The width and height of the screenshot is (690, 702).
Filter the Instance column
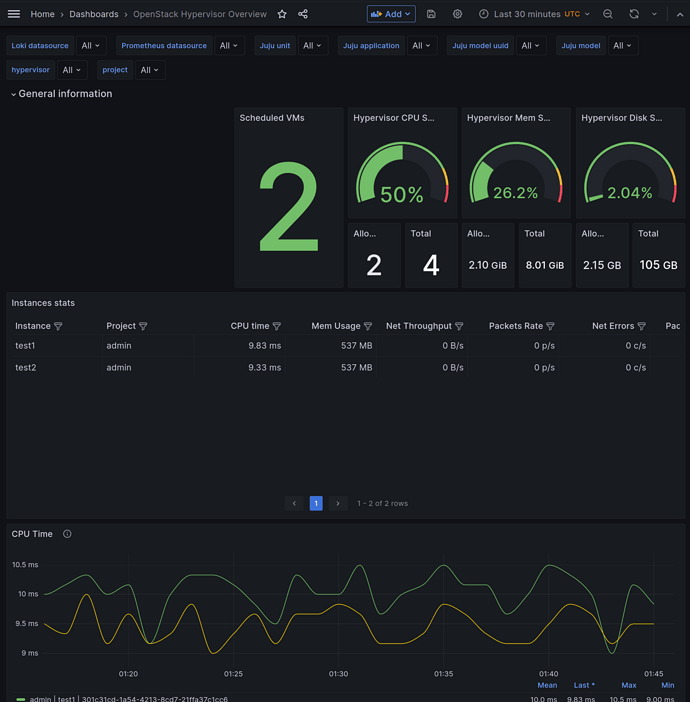pos(58,326)
